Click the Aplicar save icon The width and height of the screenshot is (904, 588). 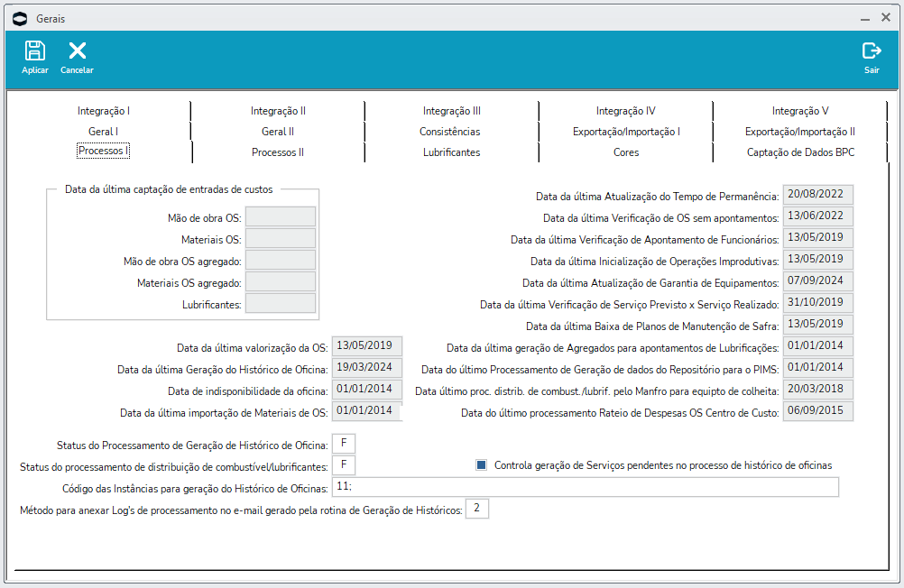click(34, 51)
